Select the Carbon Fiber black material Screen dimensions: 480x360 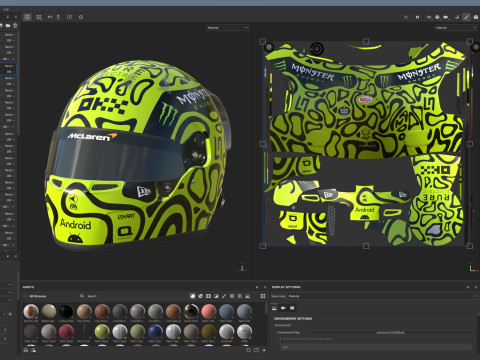point(66,311)
